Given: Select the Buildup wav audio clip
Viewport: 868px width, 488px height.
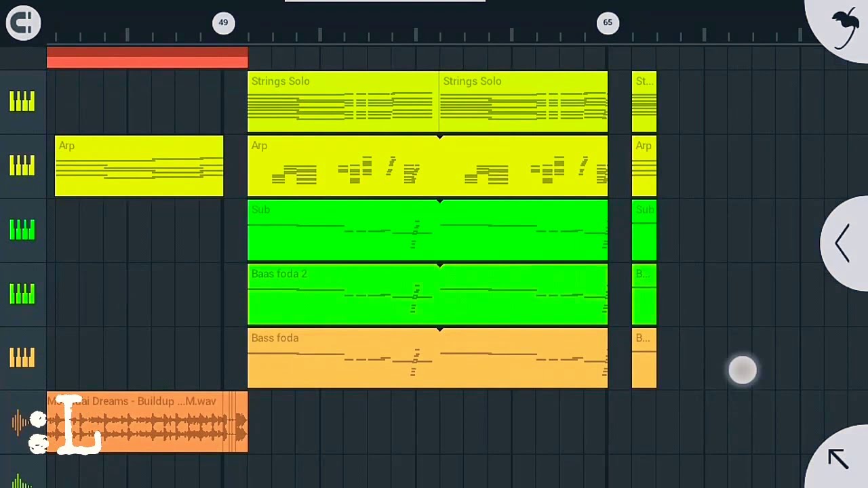Looking at the screenshot, I should [147, 422].
